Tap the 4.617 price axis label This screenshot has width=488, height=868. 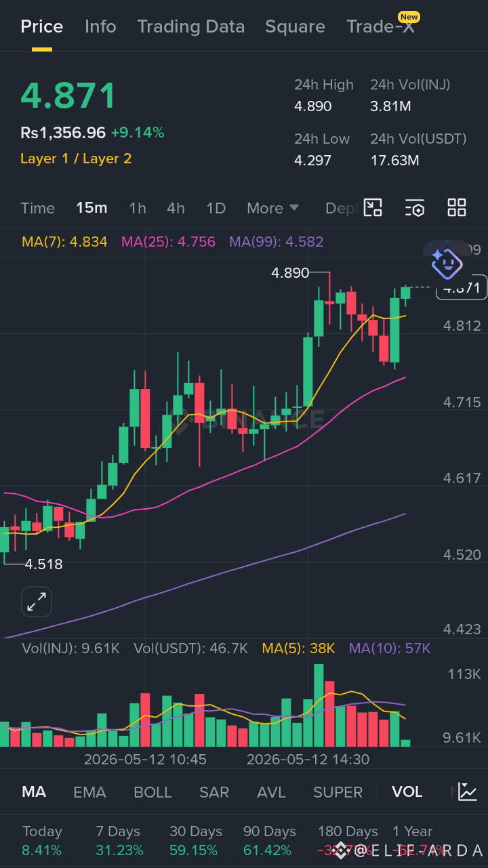(462, 478)
